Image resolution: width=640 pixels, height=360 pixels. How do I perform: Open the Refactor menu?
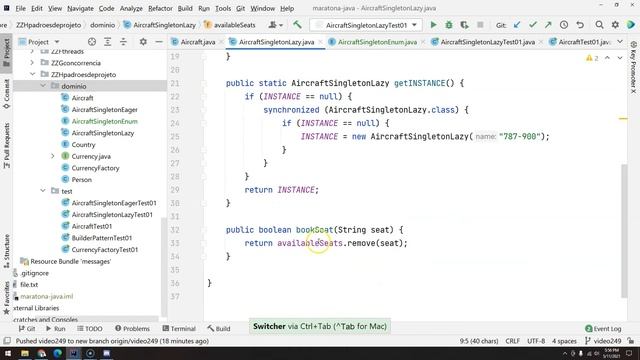(160, 8)
